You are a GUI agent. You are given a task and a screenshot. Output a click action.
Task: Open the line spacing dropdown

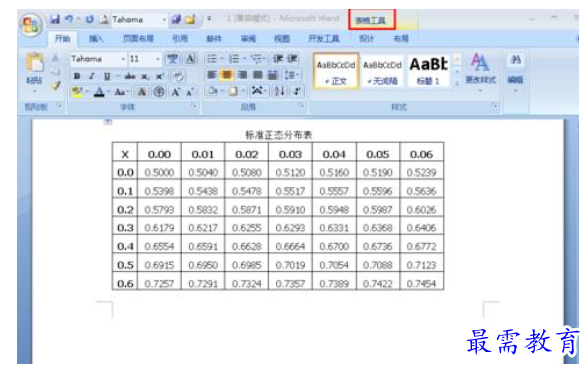point(292,75)
